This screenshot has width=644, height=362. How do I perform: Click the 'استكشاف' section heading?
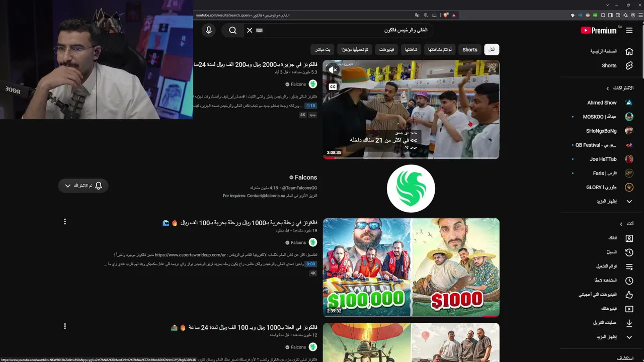624,358
